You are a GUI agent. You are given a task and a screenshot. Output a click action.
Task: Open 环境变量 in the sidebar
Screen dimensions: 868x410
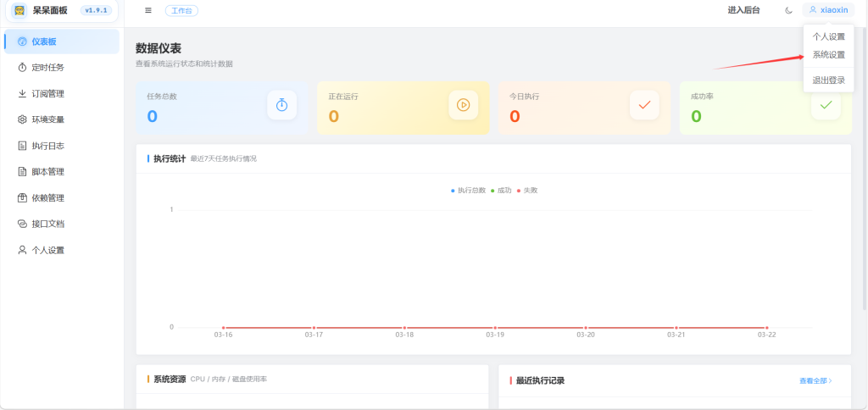click(x=47, y=119)
